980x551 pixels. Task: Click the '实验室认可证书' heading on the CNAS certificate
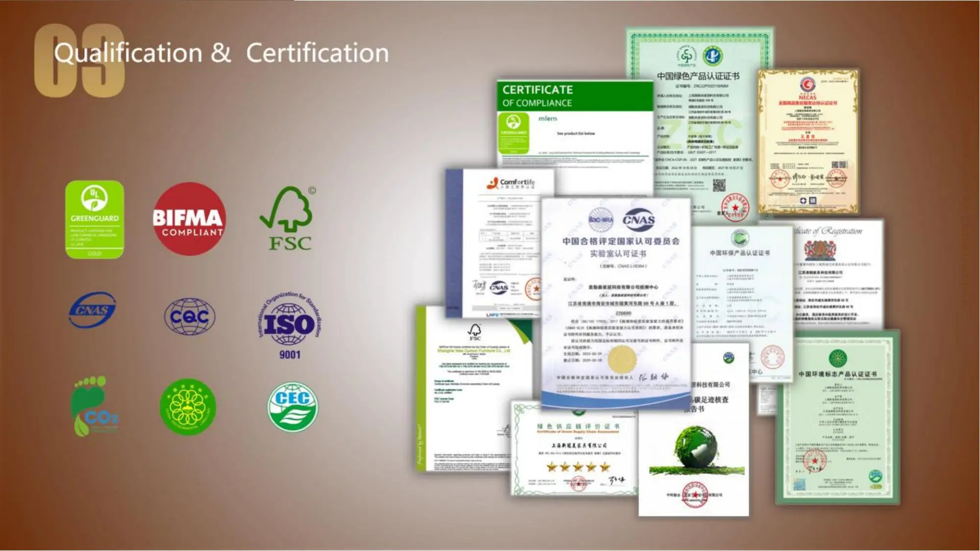(x=618, y=254)
